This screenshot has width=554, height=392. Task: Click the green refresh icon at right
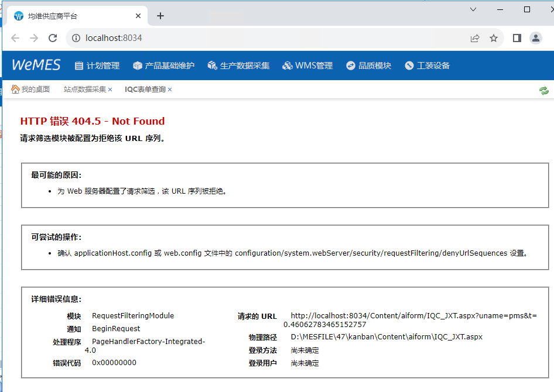pos(544,90)
